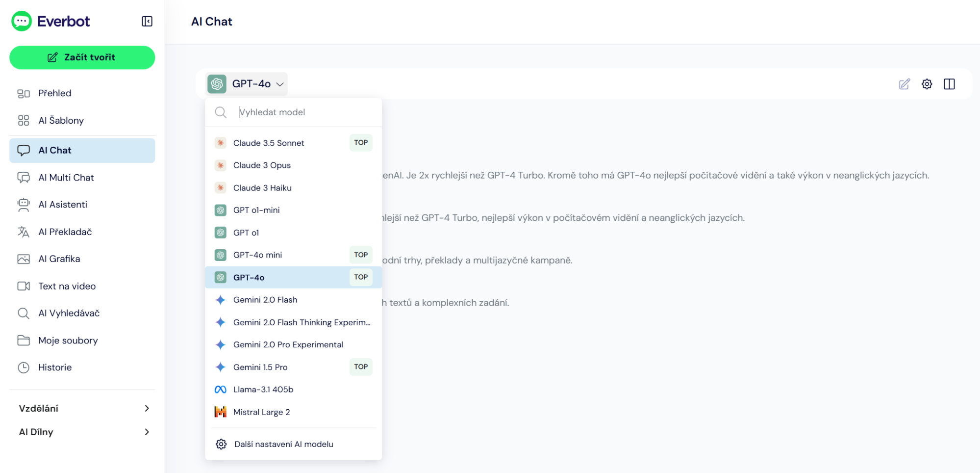
Task: Select the highlighted GPT-4o entry
Action: (293, 277)
